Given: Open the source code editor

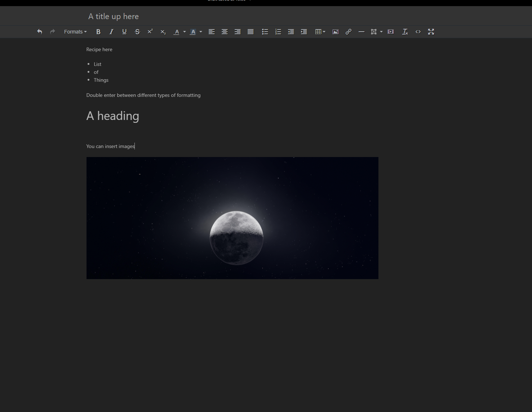Looking at the screenshot, I should coord(418,32).
